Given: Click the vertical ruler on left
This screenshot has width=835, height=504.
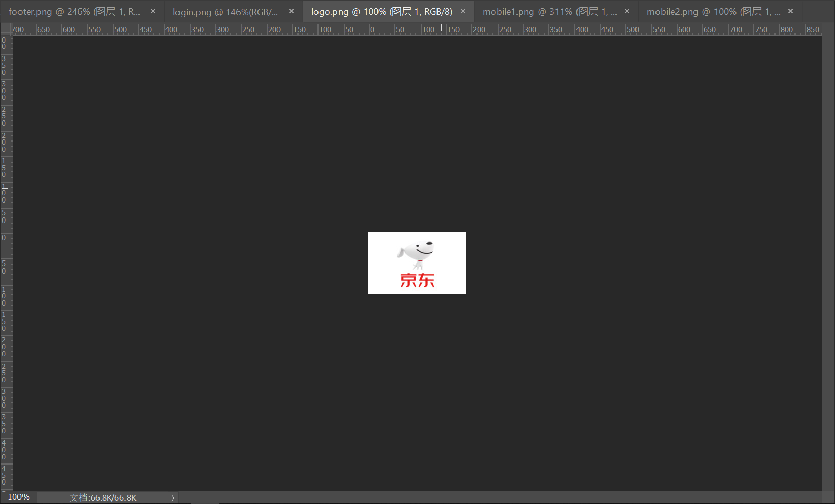Looking at the screenshot, I should (x=6, y=264).
